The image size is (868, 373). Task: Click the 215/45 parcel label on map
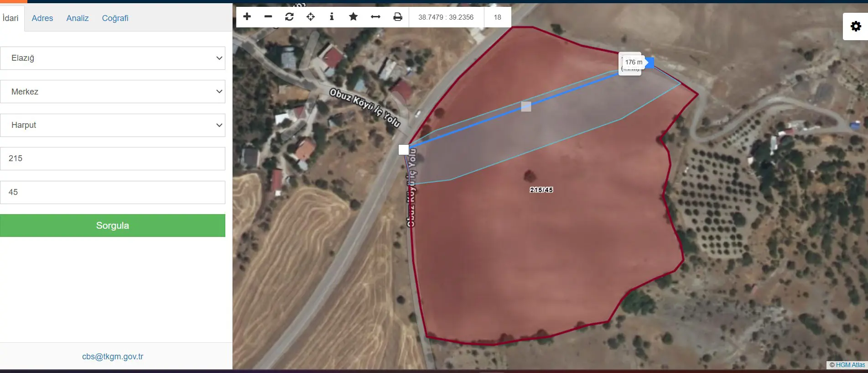pos(541,190)
